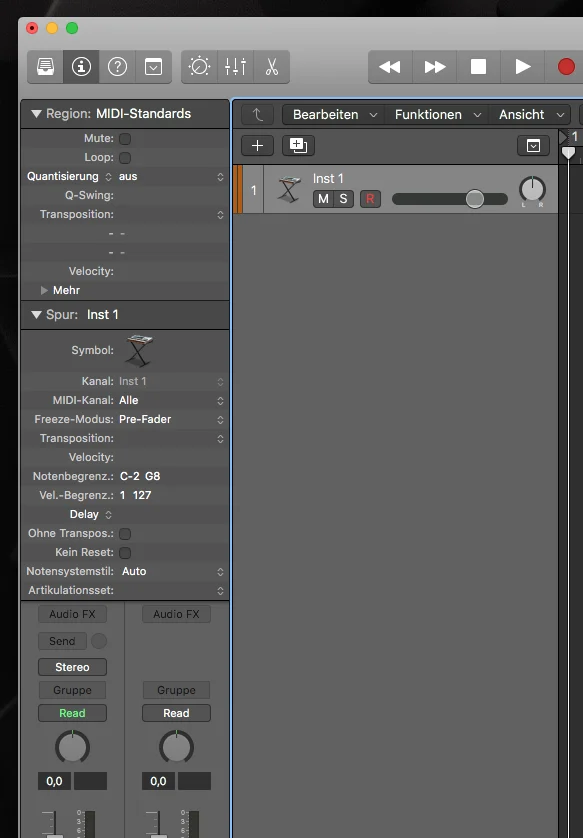Click white Read button on right strip
This screenshot has height=838, width=583.
tap(176, 713)
